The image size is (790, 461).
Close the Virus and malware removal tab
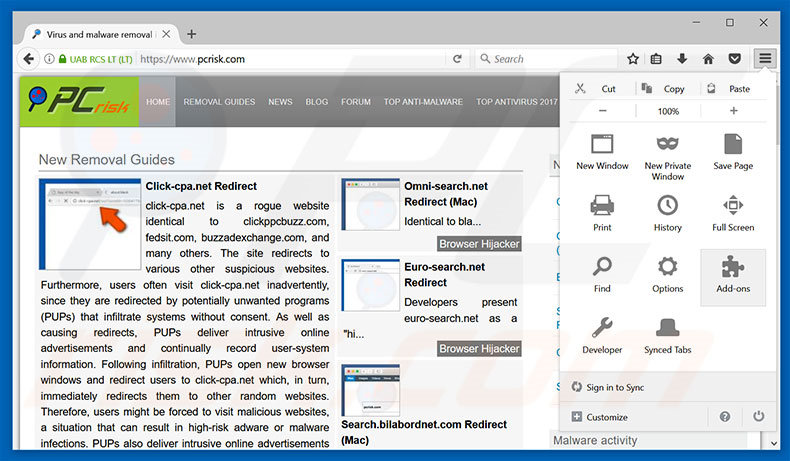[x=166, y=34]
